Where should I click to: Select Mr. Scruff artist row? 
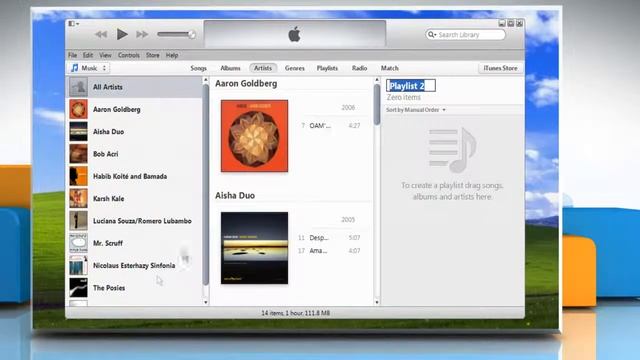[x=134, y=243]
